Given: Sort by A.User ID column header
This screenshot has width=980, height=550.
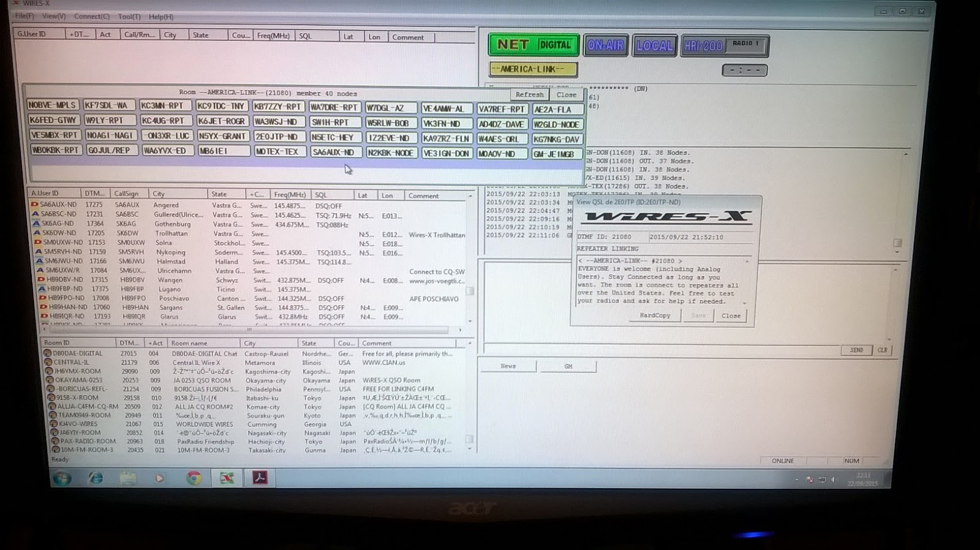Looking at the screenshot, I should tap(54, 193).
